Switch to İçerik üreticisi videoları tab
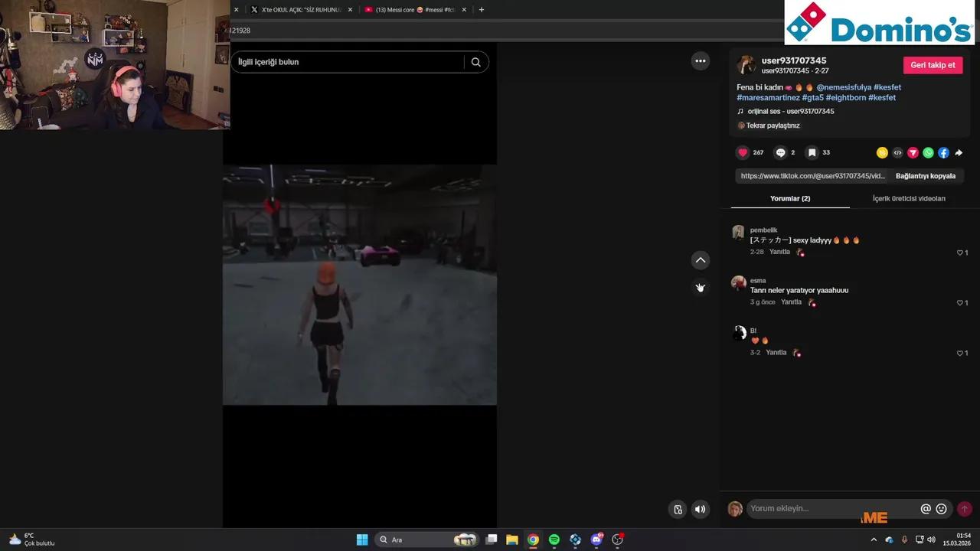 coord(909,198)
